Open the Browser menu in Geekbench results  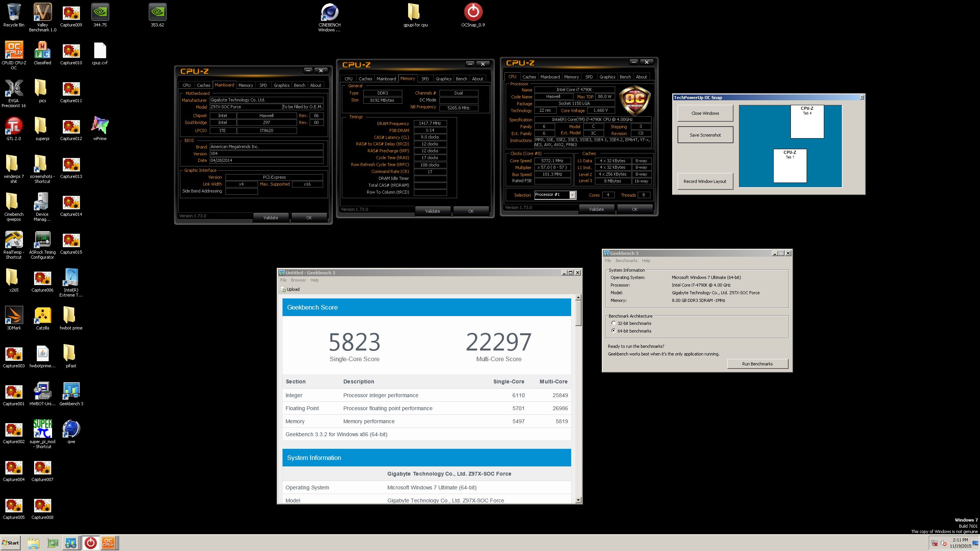(x=298, y=280)
